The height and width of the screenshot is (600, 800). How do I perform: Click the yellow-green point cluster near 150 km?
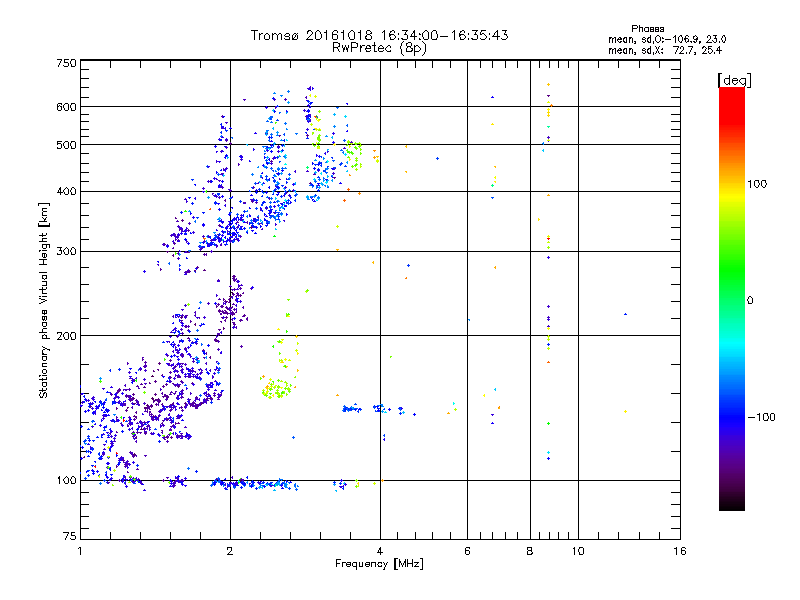pos(278,389)
